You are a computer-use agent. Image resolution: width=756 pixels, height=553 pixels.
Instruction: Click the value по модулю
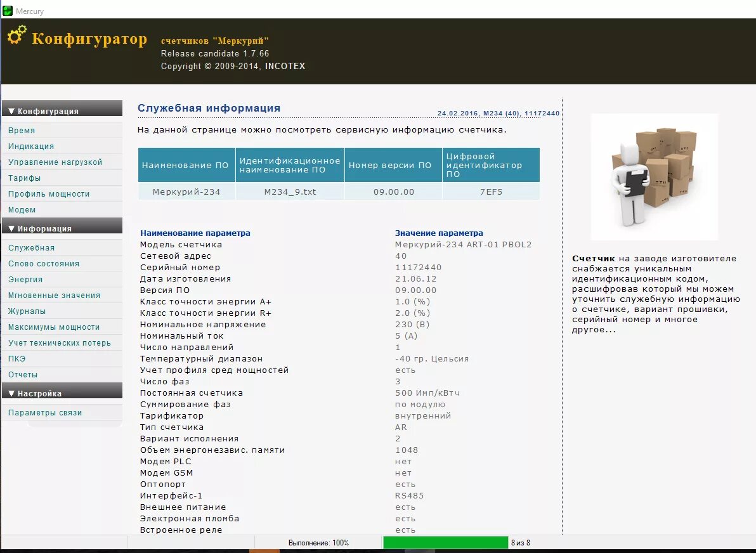420,405
